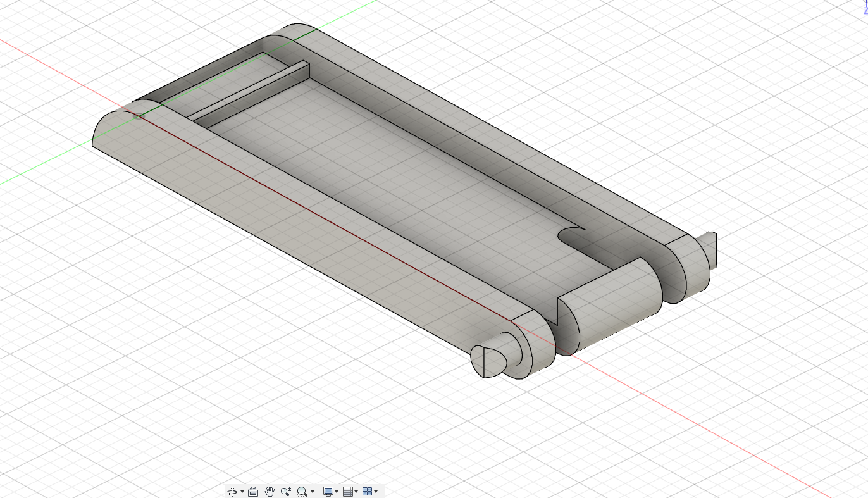Click the Viewports layout icon

point(367,492)
